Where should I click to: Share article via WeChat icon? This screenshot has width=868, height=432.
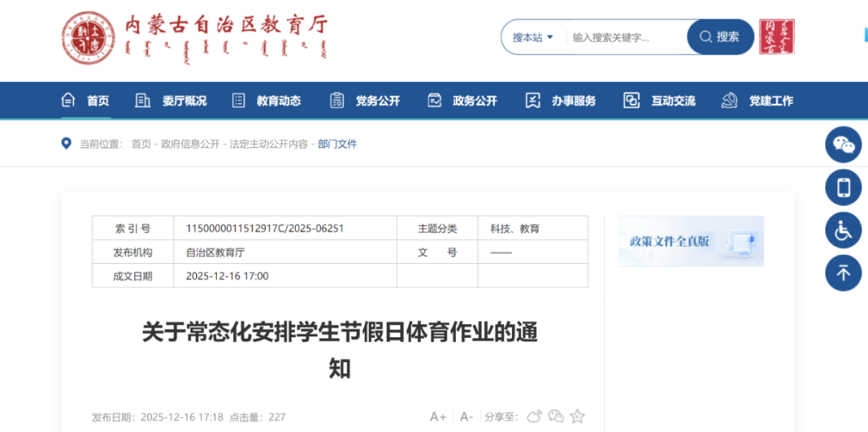(555, 417)
